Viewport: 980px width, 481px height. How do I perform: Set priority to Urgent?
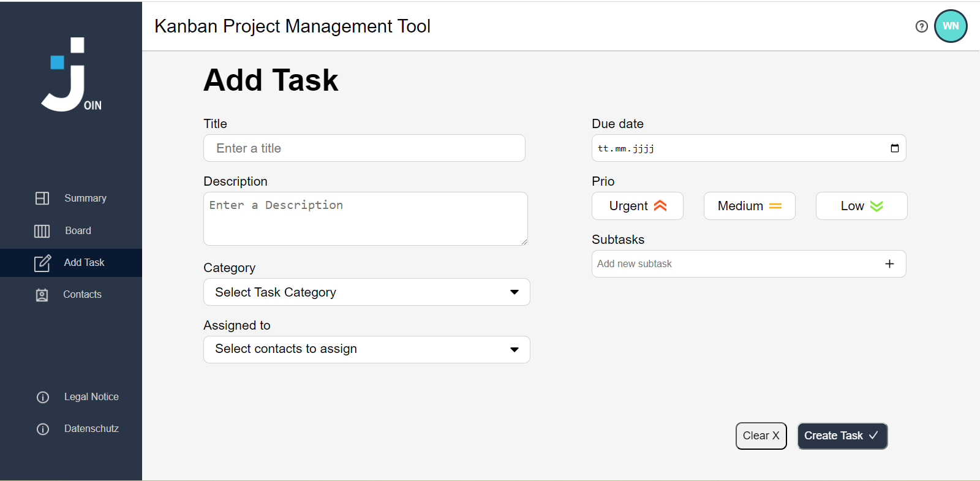click(637, 206)
